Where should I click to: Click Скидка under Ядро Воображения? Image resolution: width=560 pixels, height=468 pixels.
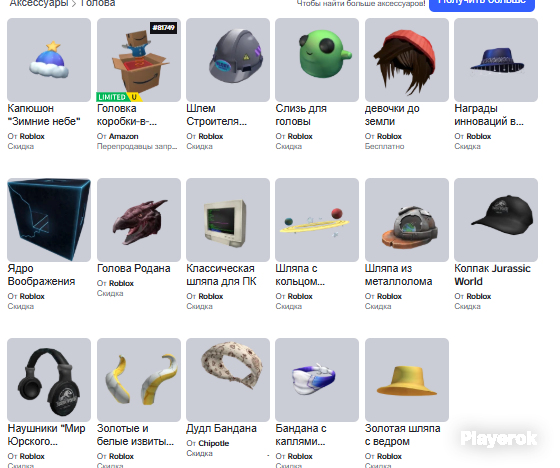pos(21,307)
